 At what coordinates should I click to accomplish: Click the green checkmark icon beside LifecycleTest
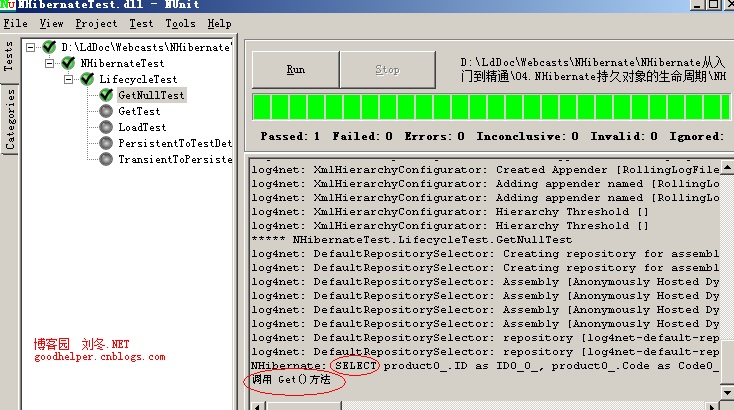click(87, 79)
